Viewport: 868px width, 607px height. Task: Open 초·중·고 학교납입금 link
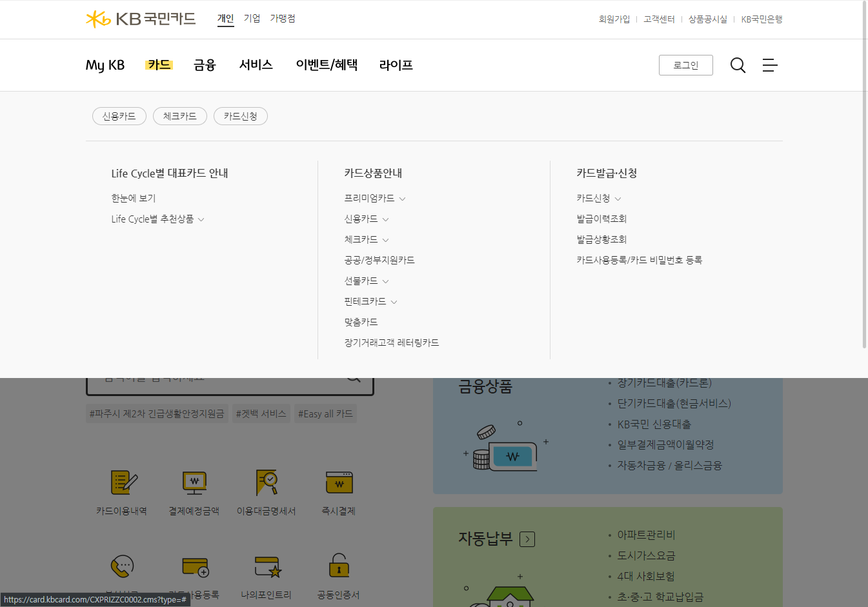(x=660, y=597)
